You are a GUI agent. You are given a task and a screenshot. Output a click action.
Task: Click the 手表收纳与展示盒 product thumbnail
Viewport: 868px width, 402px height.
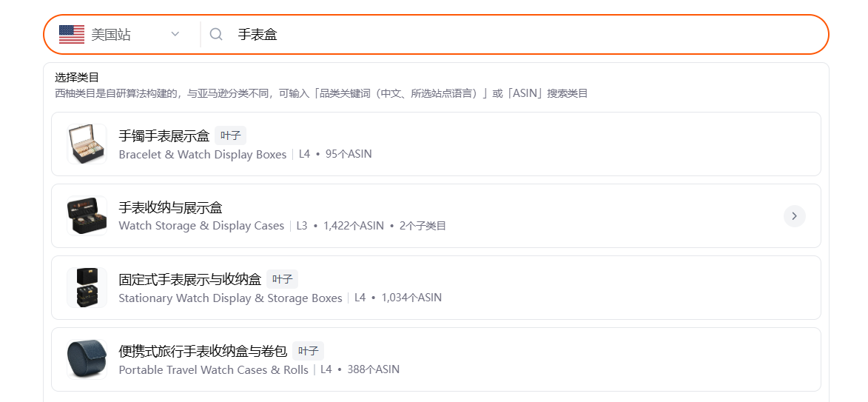click(x=87, y=216)
